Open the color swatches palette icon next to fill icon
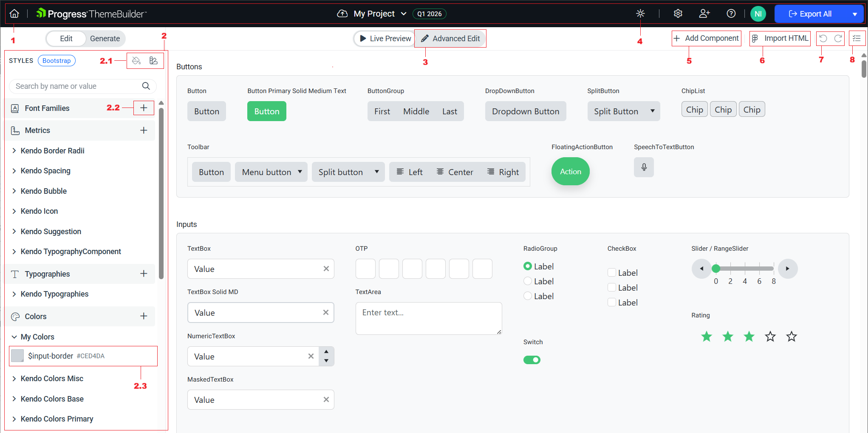This screenshot has height=433, width=868. (x=153, y=60)
